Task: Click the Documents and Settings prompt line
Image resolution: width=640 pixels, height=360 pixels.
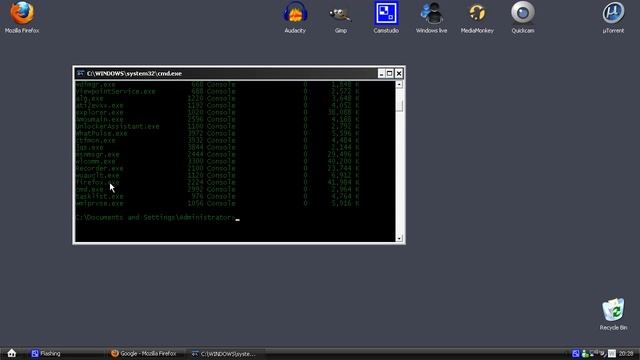Action: click(x=157, y=218)
